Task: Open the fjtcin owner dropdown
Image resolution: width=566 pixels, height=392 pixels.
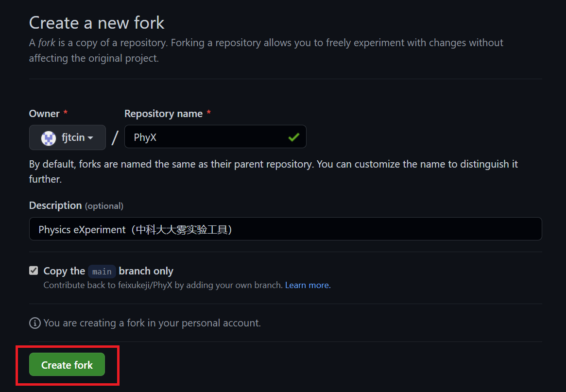Action: (67, 137)
